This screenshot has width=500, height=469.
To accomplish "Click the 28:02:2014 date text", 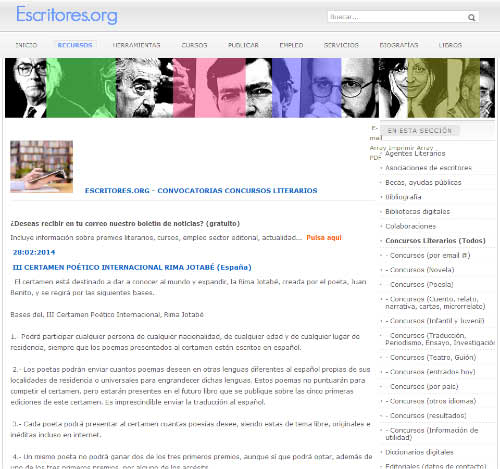I will click(34, 252).
